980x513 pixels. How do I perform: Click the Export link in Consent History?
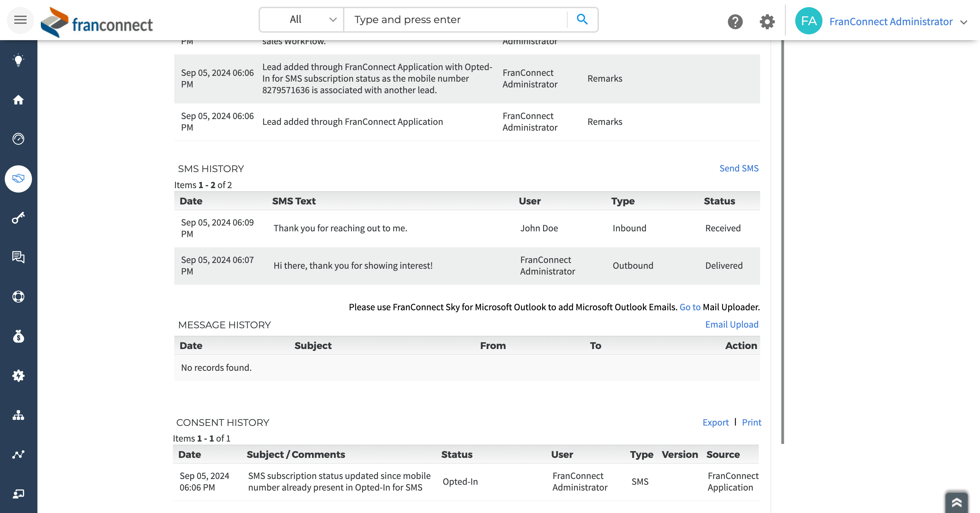pyautogui.click(x=715, y=422)
